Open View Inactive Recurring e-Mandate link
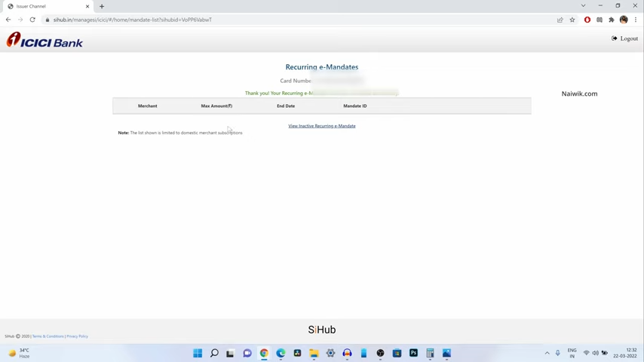644x362 pixels. pyautogui.click(x=321, y=126)
